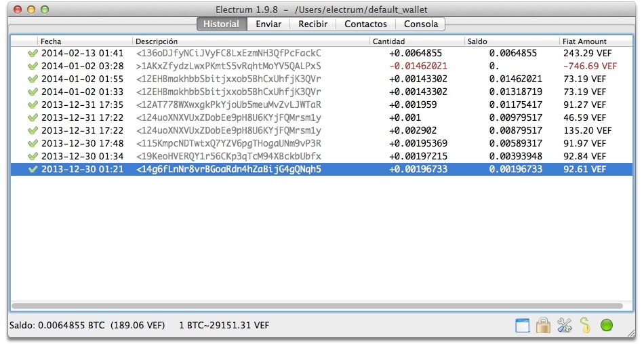
Task: Select amount +0.0064855
Action: [x=416, y=53]
